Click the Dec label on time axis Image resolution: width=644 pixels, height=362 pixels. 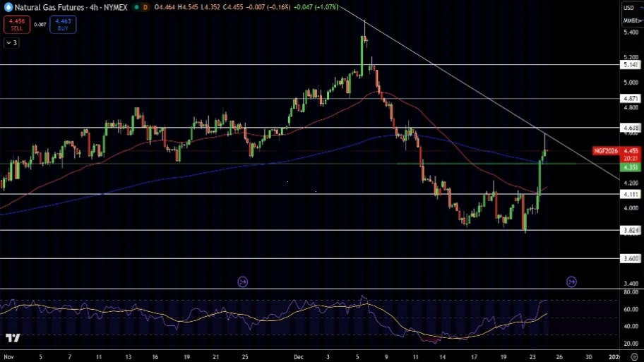298,357
